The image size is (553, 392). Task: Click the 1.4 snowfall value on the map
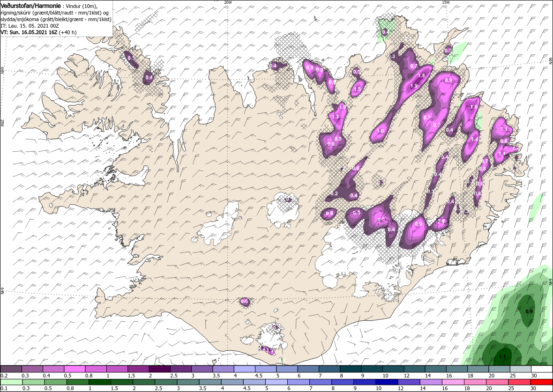(x=474, y=139)
